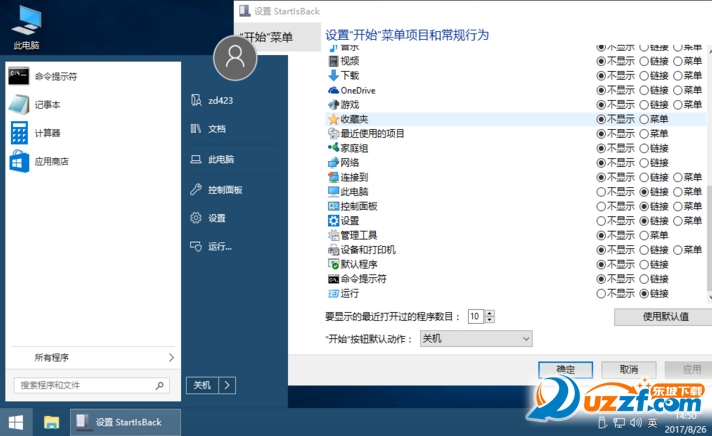Click the 控制面板 icon in settings list

pyautogui.click(x=333, y=206)
